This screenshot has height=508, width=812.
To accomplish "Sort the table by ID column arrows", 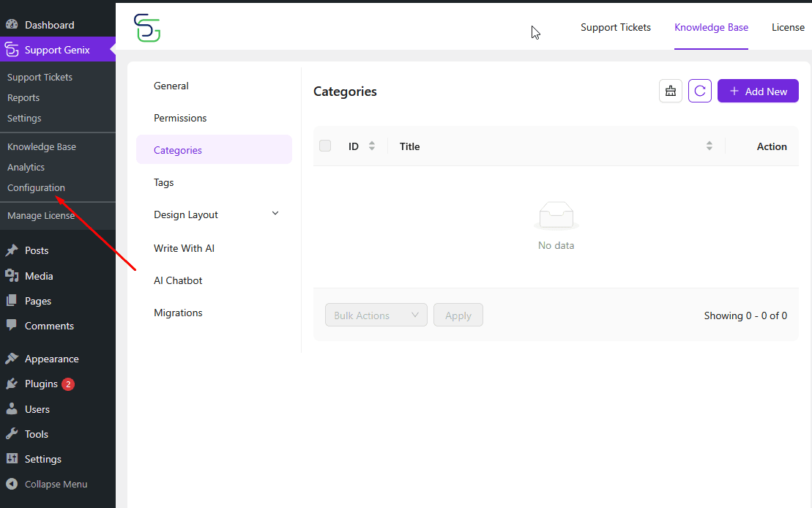I will [372, 146].
